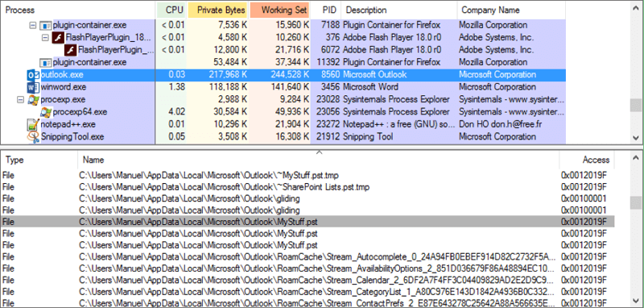Viewport: 644px width, 308px height.
Task: Collapse the procexp.exe tree node
Action: [20, 99]
